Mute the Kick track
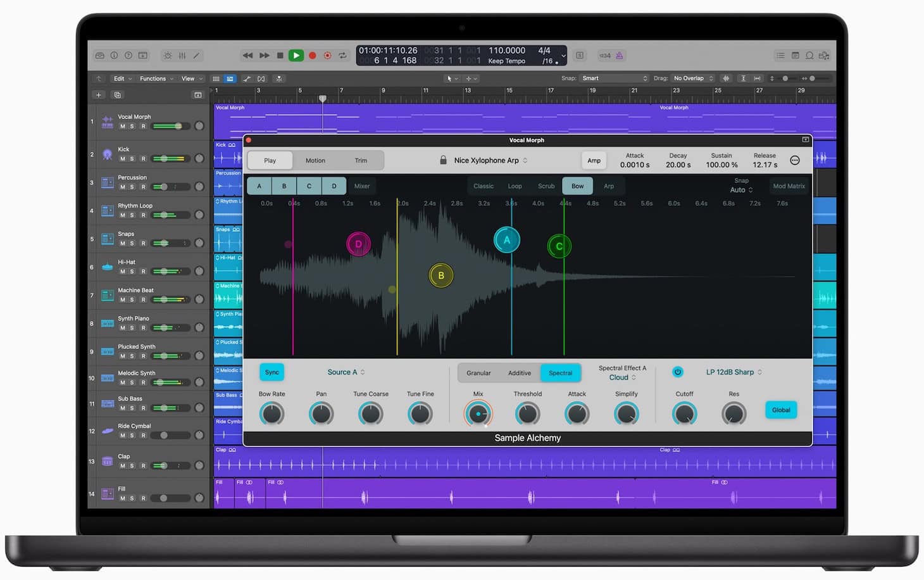This screenshot has width=924, height=580. tap(123, 159)
